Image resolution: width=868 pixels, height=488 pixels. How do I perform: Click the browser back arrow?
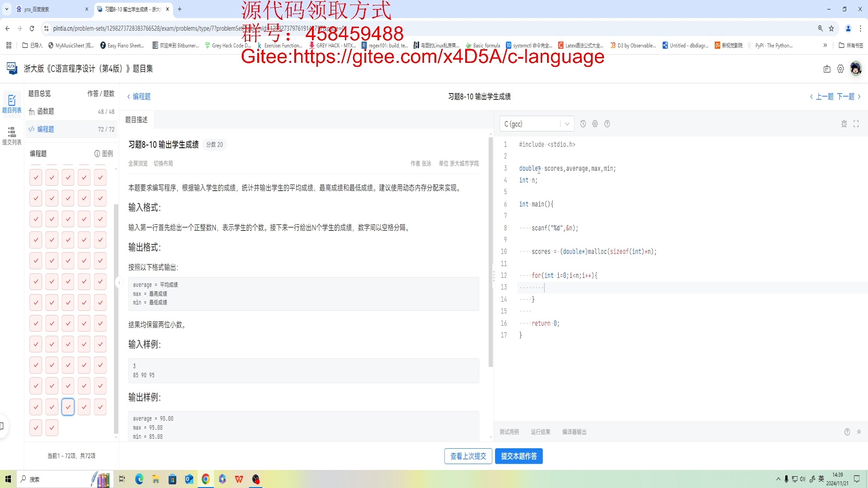click(8, 28)
